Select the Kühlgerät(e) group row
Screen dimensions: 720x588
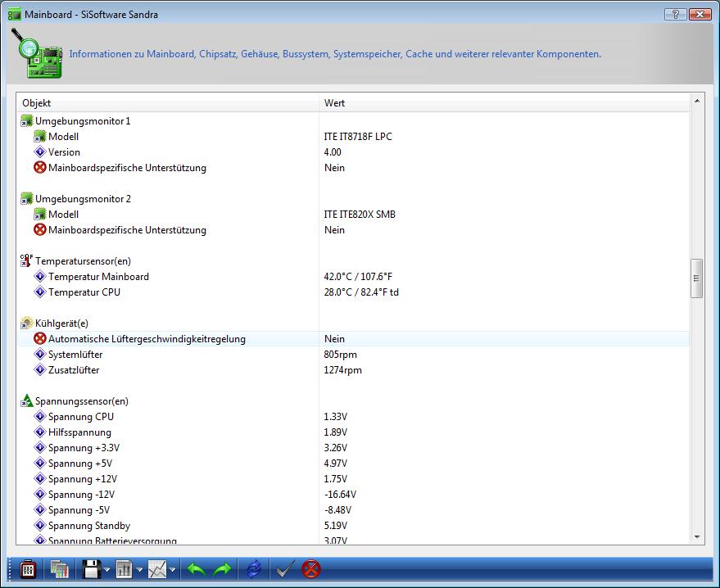[x=353, y=323]
